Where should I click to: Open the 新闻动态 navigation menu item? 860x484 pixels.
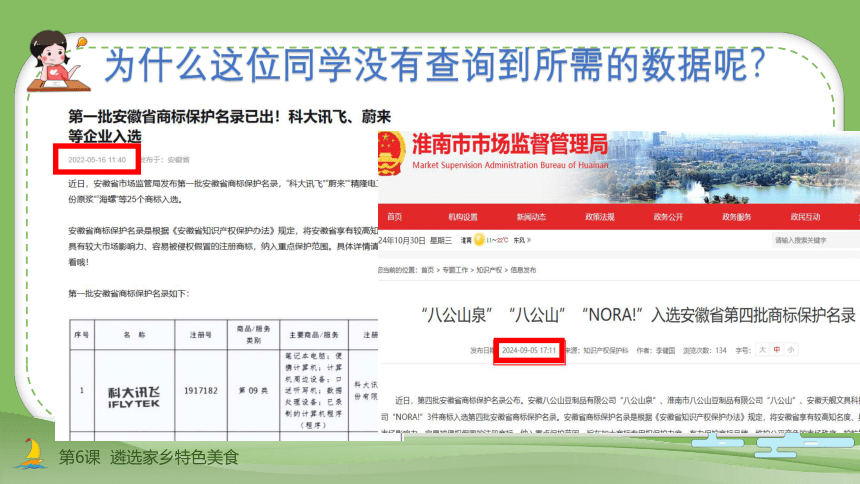[531, 217]
